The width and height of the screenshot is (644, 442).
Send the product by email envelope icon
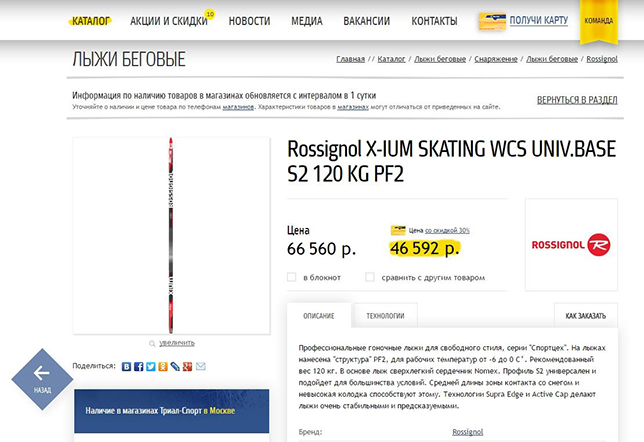(200, 366)
